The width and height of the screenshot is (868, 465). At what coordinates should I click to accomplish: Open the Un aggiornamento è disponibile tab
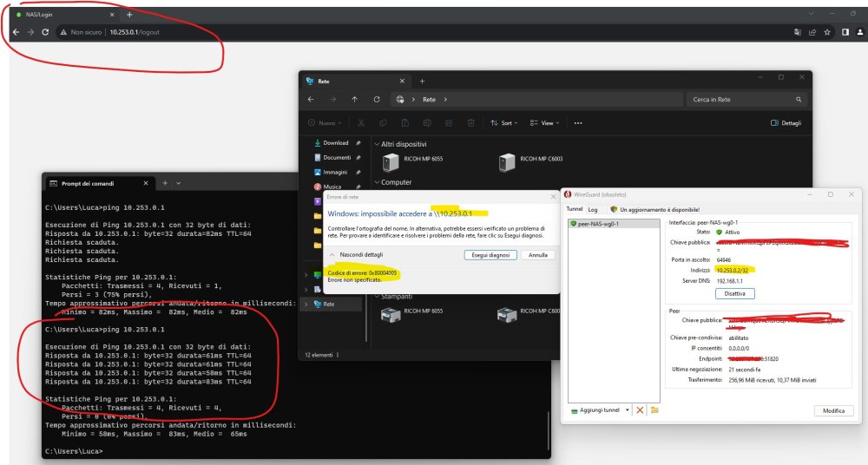click(654, 209)
